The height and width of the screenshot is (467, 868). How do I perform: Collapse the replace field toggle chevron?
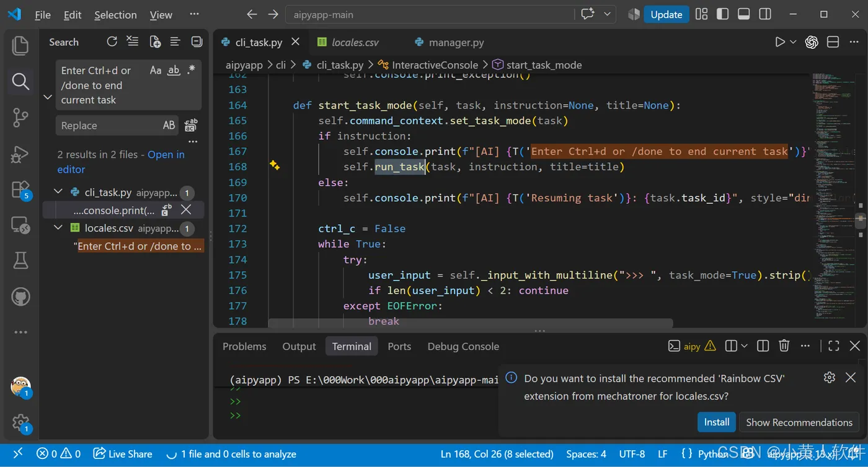[47, 97]
